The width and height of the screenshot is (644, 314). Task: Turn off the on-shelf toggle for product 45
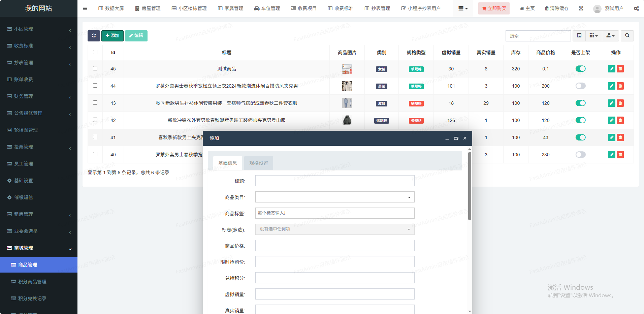tap(580, 69)
